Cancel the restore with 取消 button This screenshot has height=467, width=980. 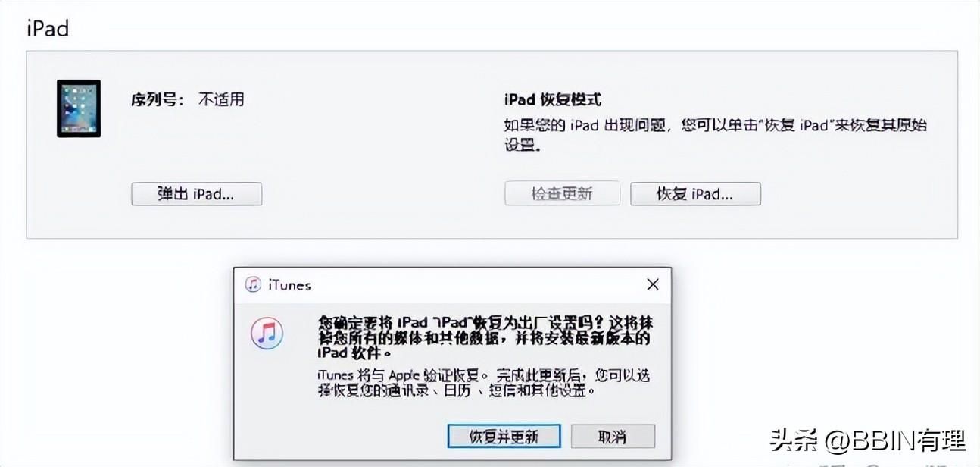[613, 436]
